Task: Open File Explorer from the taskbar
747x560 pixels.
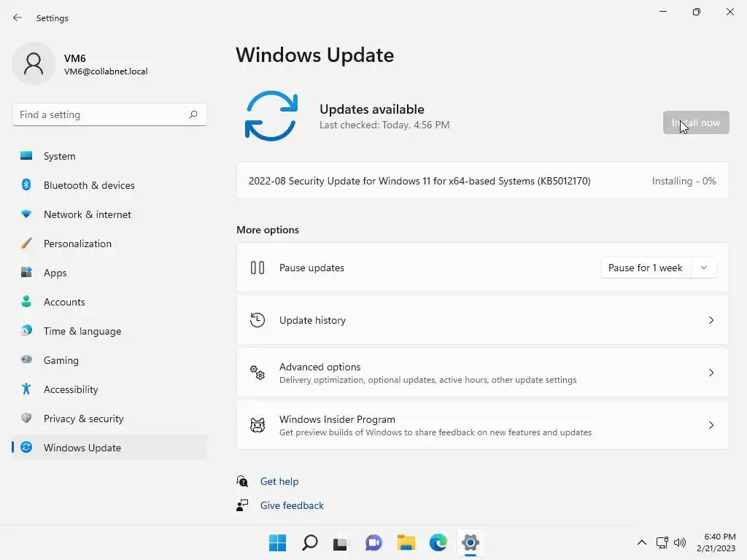Action: [x=406, y=542]
